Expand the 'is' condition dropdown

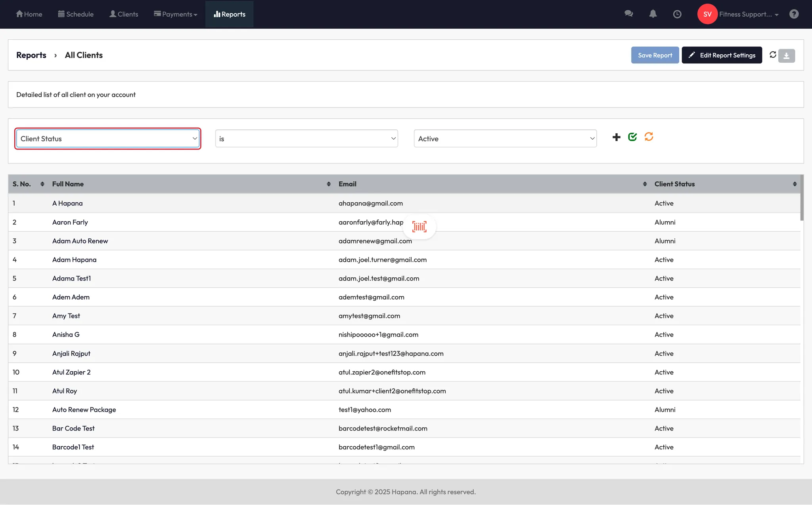(306, 139)
